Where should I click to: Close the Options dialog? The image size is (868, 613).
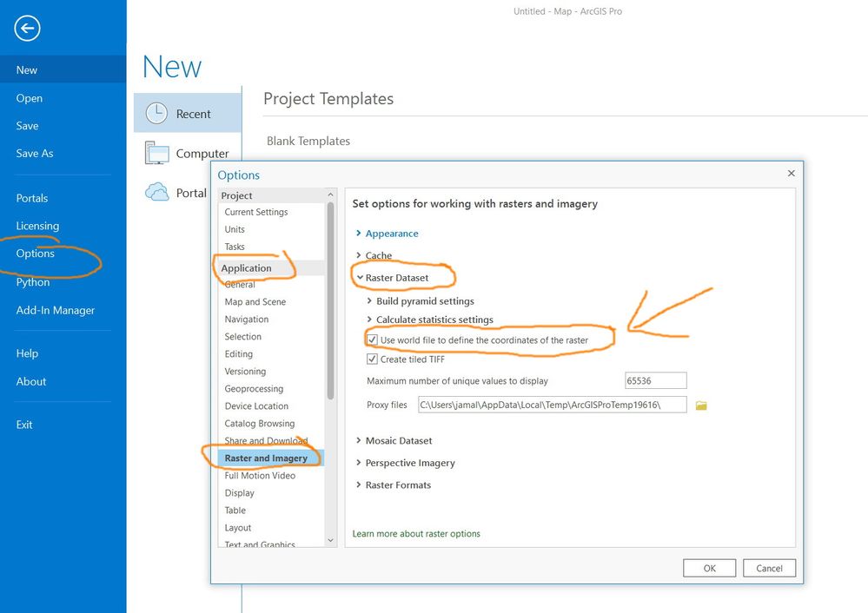(791, 174)
